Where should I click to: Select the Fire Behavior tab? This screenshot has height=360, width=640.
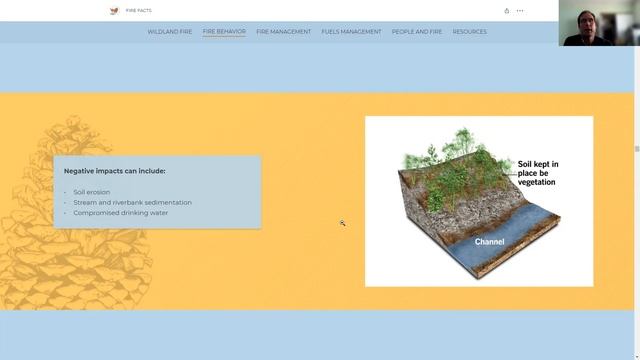[x=224, y=32]
